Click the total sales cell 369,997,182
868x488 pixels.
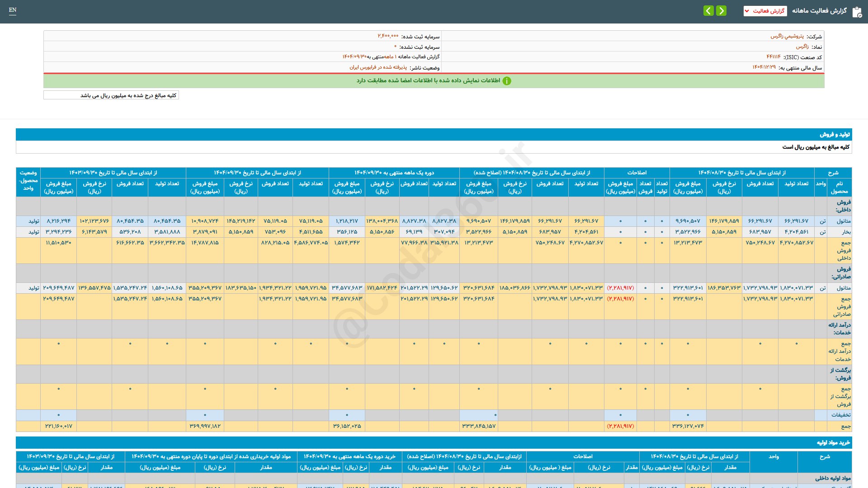point(205,426)
